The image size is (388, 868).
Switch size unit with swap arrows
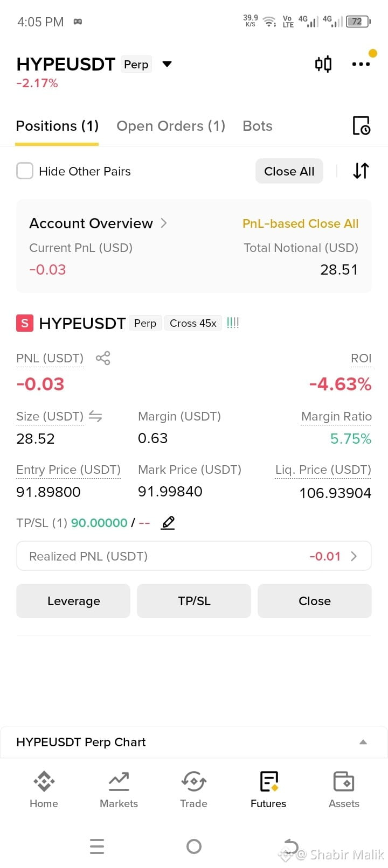95,416
